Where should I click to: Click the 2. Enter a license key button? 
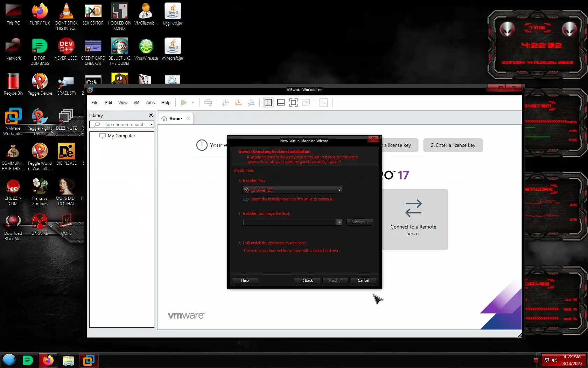coord(453,145)
